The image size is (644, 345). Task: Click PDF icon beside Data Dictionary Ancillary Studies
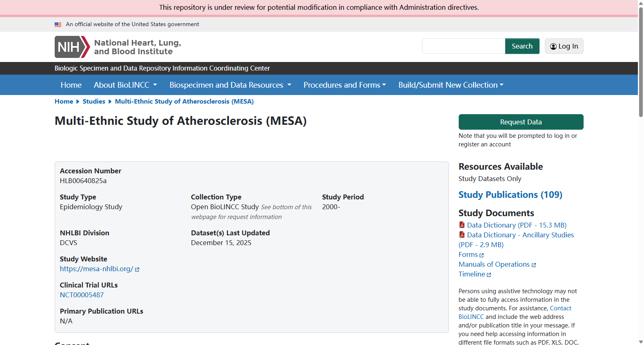coord(462,235)
